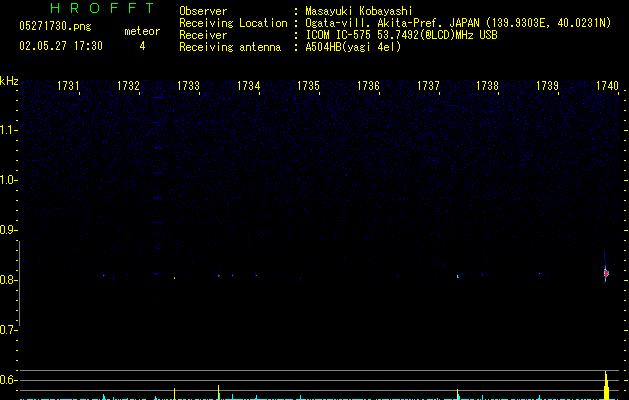Click the HROFFT title text
This screenshot has height=400, width=629.
tap(102, 8)
